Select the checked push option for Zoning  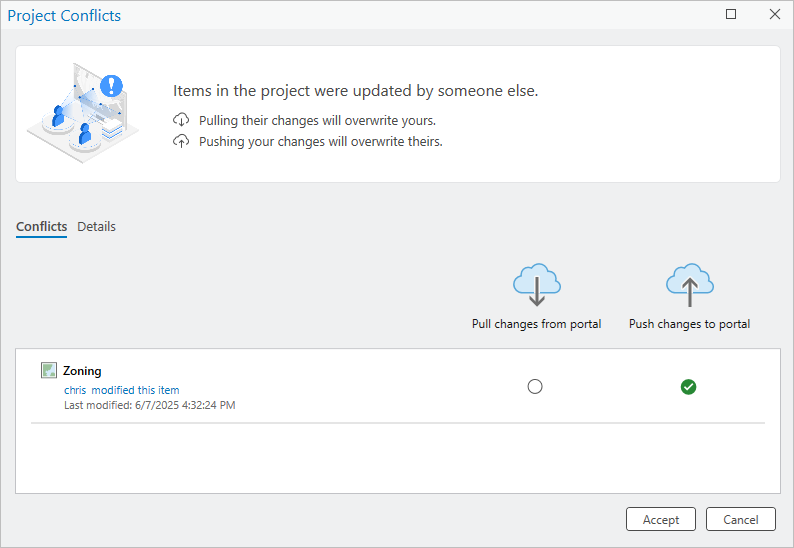click(x=688, y=387)
